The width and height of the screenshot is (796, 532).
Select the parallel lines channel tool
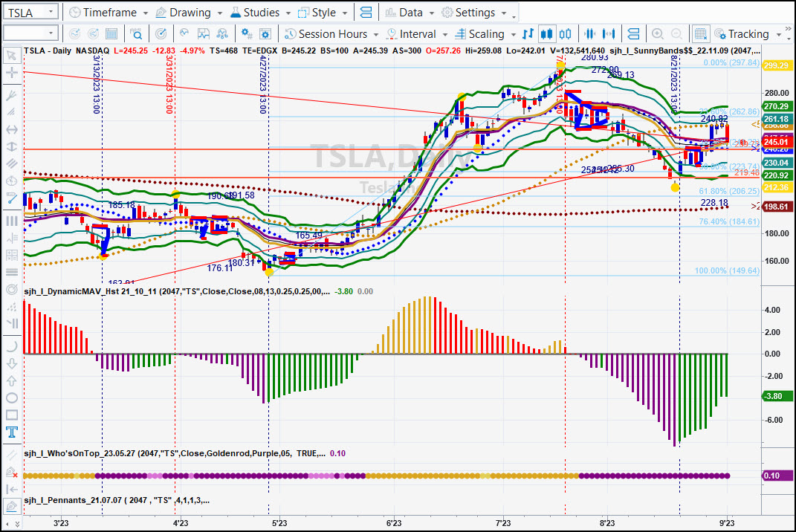pos(11,163)
